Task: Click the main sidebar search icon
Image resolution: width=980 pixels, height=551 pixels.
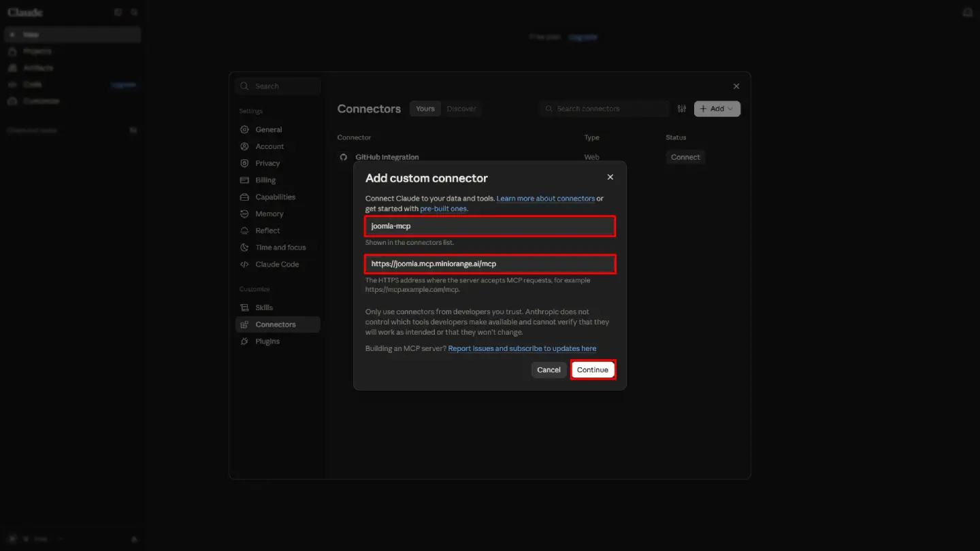Action: click(x=134, y=12)
